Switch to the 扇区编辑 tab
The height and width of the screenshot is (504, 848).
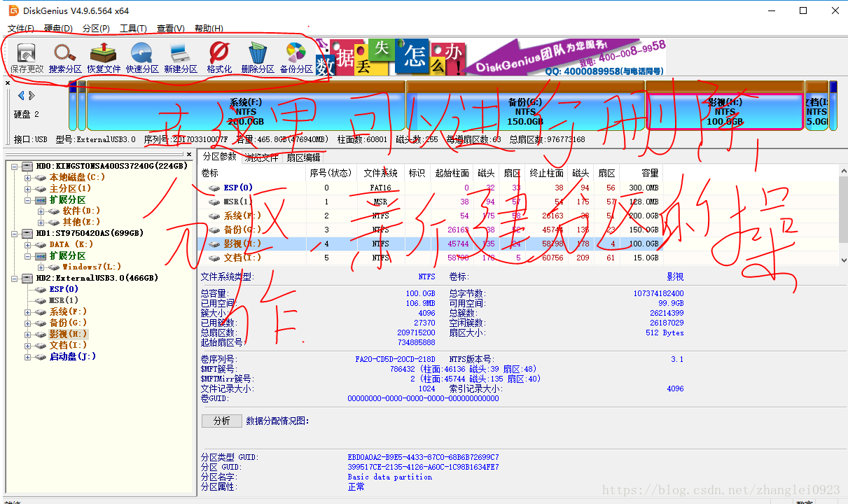[303, 157]
